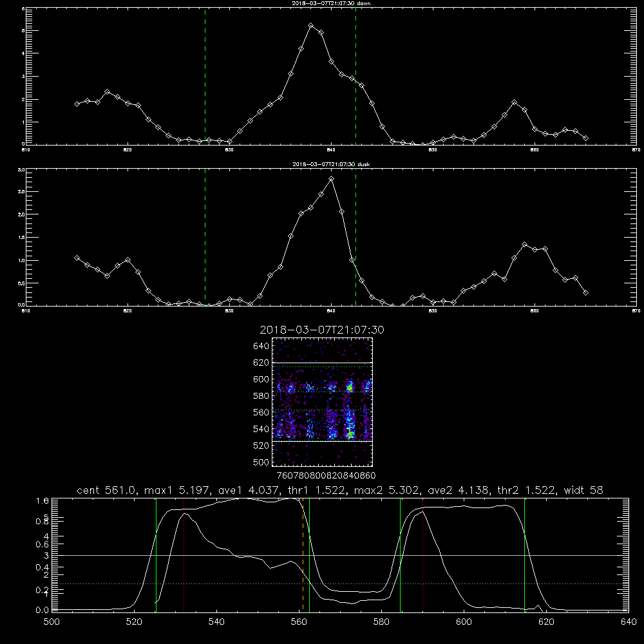This screenshot has height=644, width=644.
Task: Select the first data diamond of dawn curve
Action: [x=77, y=104]
